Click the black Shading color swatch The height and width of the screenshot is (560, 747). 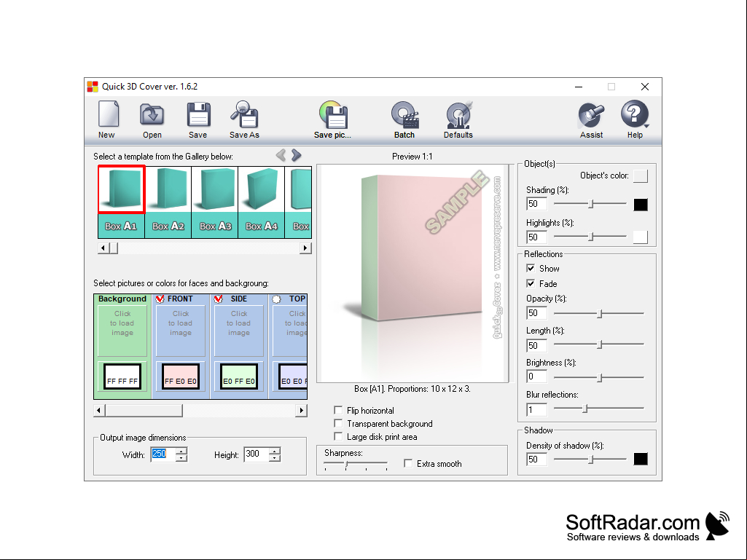(641, 205)
